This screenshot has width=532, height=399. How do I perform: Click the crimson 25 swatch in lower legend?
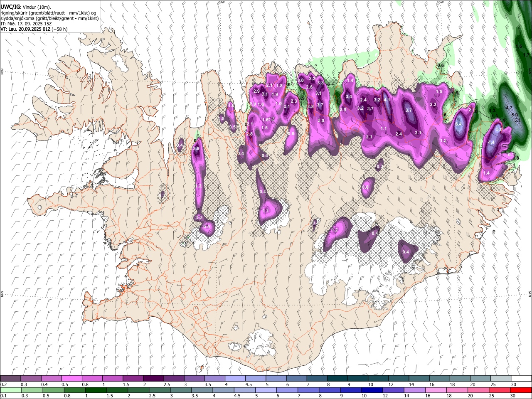pos(500,390)
